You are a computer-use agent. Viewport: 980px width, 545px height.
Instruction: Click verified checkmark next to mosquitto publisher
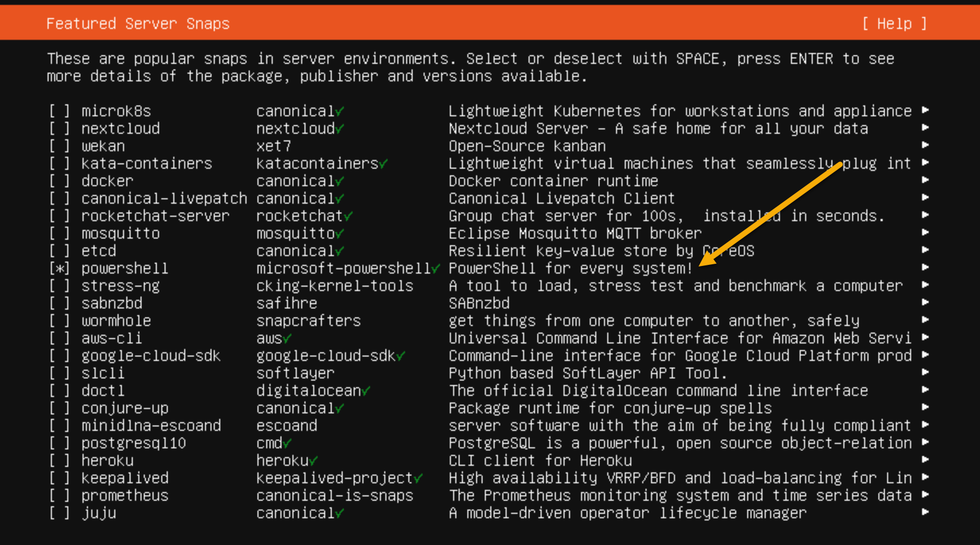[x=339, y=234]
